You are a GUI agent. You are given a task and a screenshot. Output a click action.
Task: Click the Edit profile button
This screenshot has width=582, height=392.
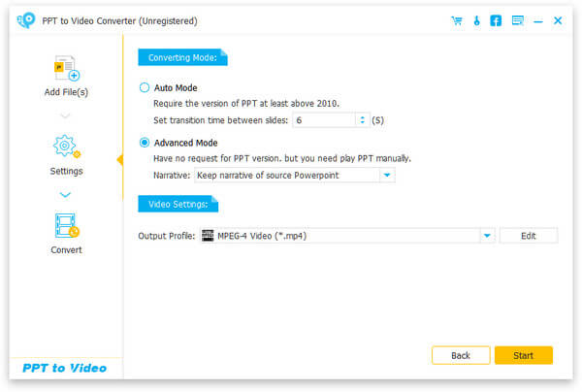pyautogui.click(x=529, y=236)
